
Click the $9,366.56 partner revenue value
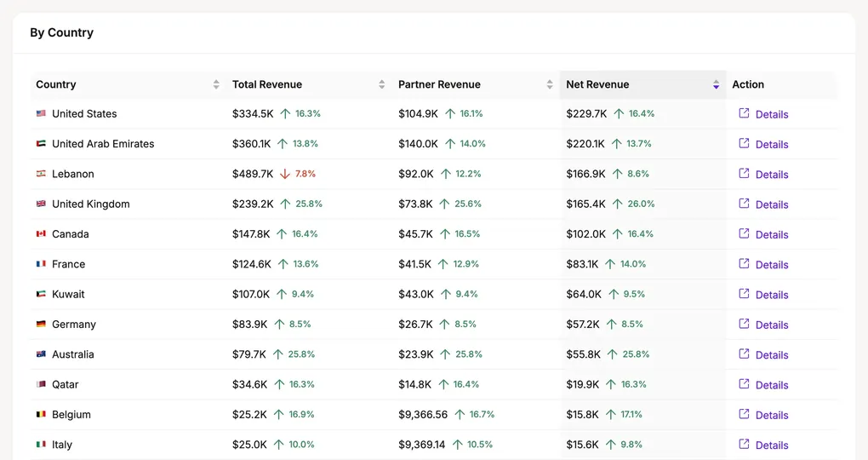pos(423,414)
